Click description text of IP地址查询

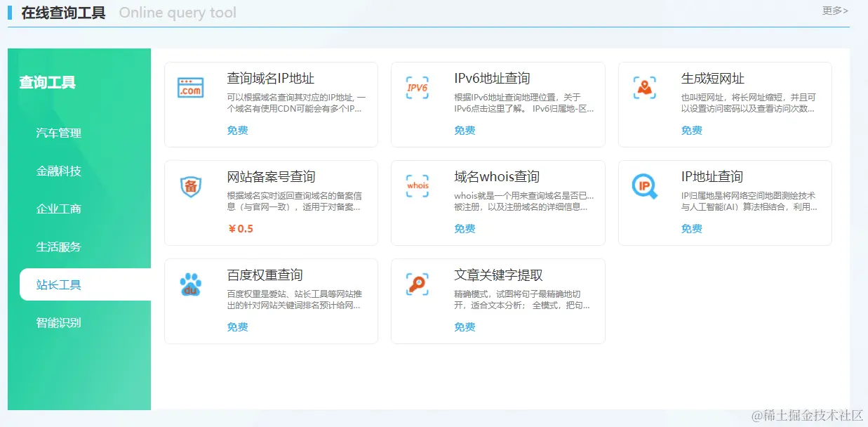(749, 201)
